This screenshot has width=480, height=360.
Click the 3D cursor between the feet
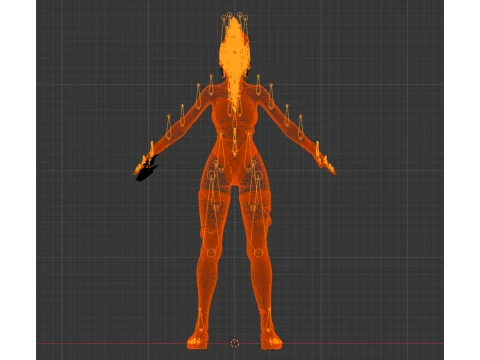pyautogui.click(x=235, y=343)
